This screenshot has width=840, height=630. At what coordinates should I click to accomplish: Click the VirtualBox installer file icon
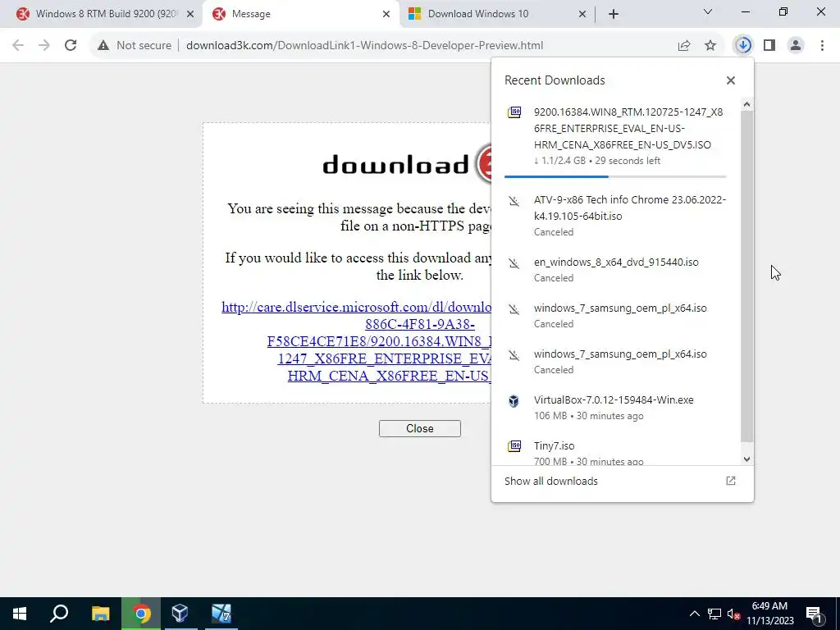[514, 400]
